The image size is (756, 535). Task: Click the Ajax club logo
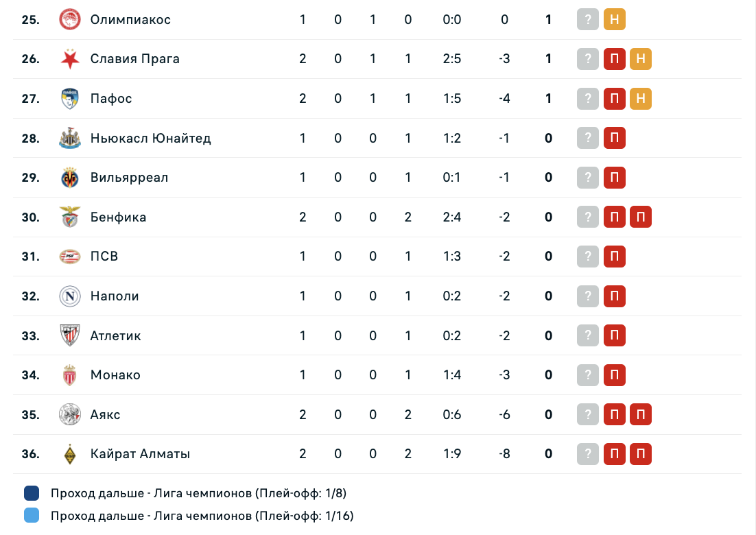[70, 415]
